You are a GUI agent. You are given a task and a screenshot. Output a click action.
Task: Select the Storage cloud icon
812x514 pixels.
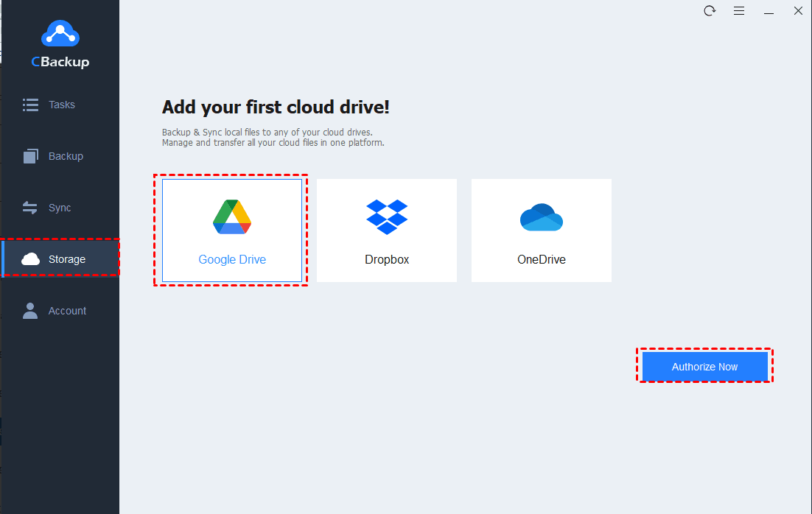(29, 258)
